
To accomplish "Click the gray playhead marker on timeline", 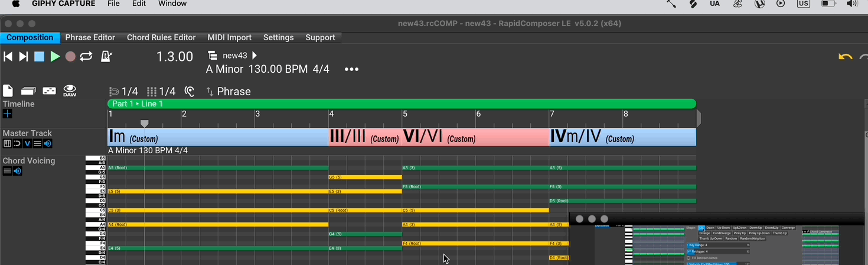I will 144,124.
